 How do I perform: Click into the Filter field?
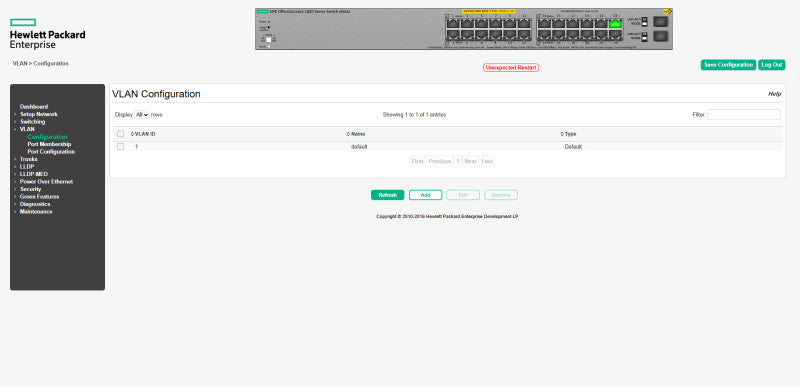coord(744,115)
